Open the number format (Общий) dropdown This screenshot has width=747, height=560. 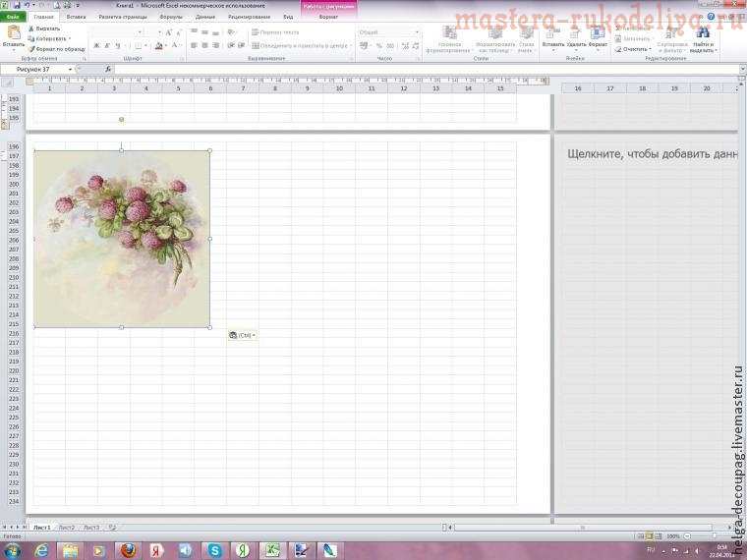[x=417, y=32]
